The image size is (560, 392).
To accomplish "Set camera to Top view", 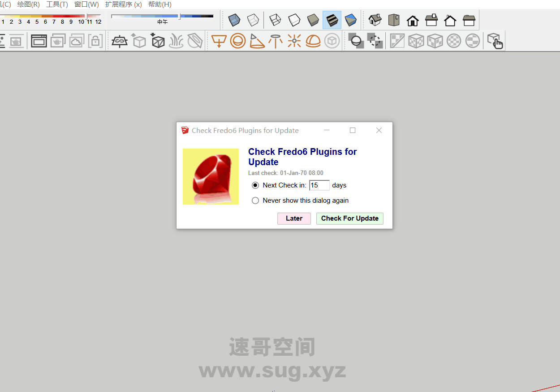I will [x=394, y=20].
